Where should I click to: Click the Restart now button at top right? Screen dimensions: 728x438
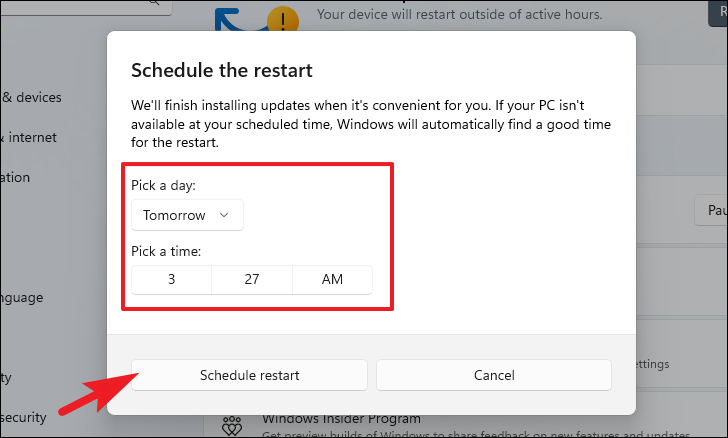point(718,13)
